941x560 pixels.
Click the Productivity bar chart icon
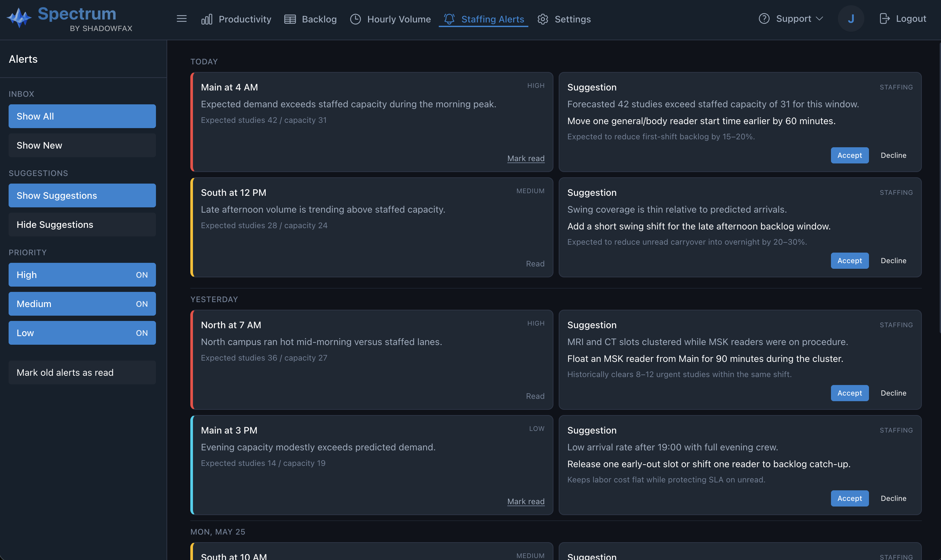click(x=207, y=19)
